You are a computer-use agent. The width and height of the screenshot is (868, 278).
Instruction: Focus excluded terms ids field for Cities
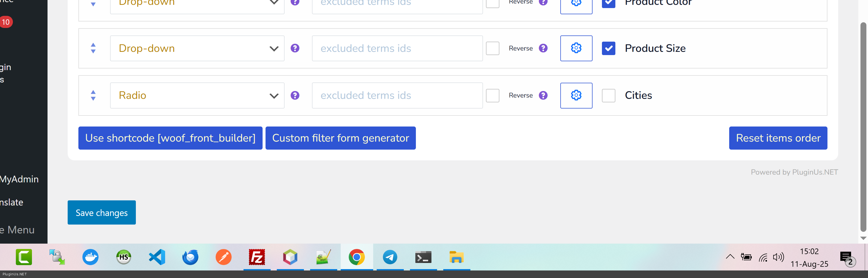(x=397, y=95)
